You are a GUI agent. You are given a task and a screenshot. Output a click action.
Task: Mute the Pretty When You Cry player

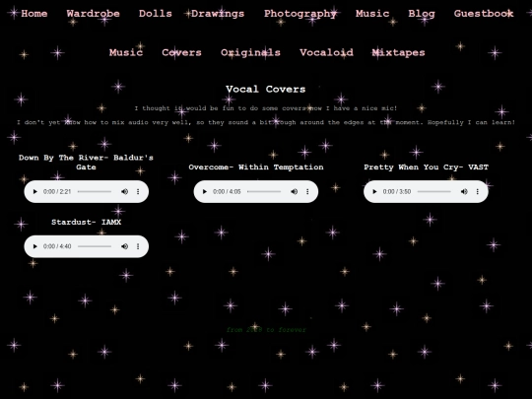(464, 192)
